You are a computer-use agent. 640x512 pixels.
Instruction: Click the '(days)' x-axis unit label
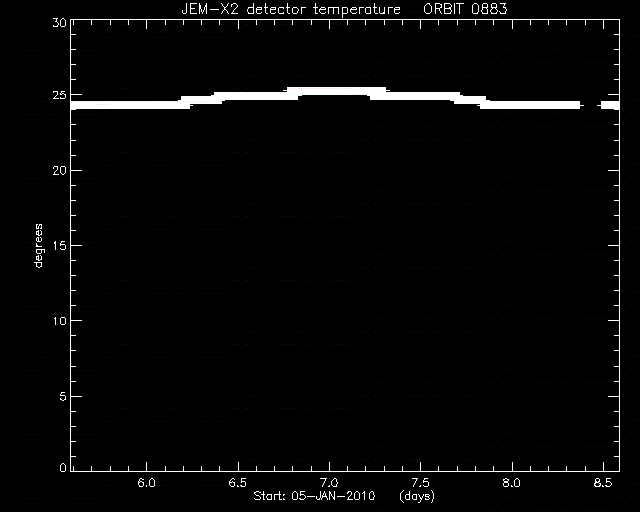point(417,496)
